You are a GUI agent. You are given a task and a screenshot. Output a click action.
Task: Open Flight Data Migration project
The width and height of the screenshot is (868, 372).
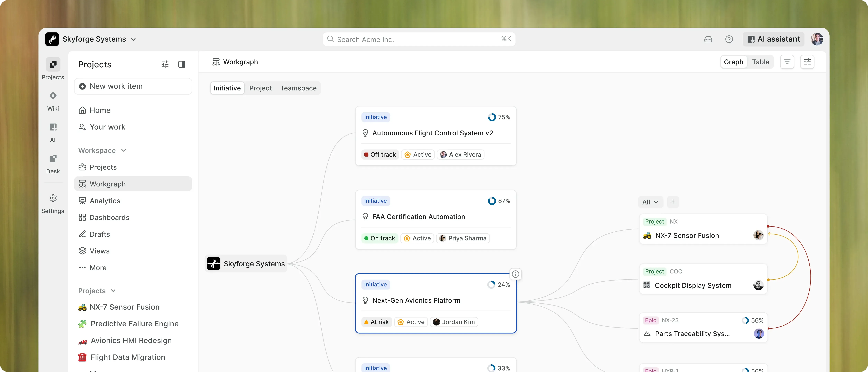[x=133, y=357]
